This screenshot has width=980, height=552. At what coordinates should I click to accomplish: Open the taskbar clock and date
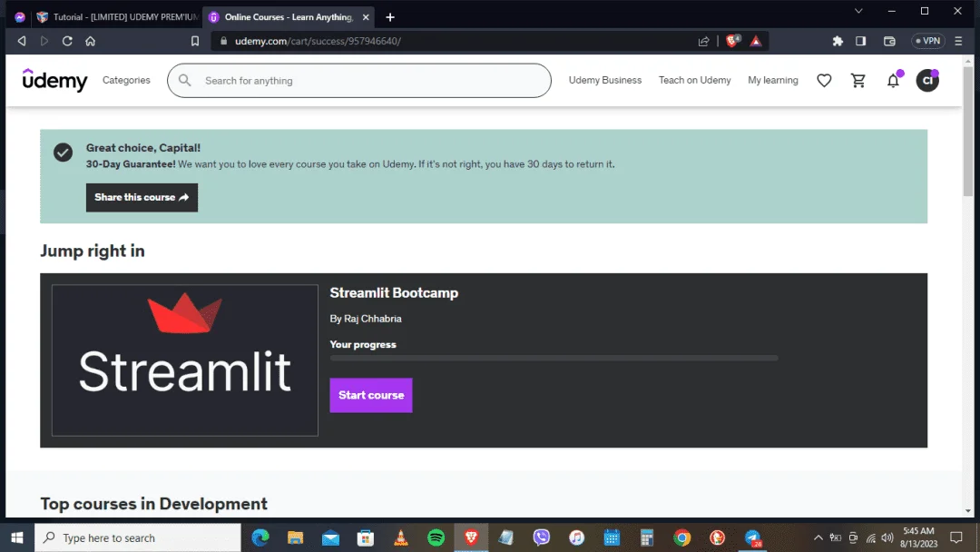pos(918,537)
